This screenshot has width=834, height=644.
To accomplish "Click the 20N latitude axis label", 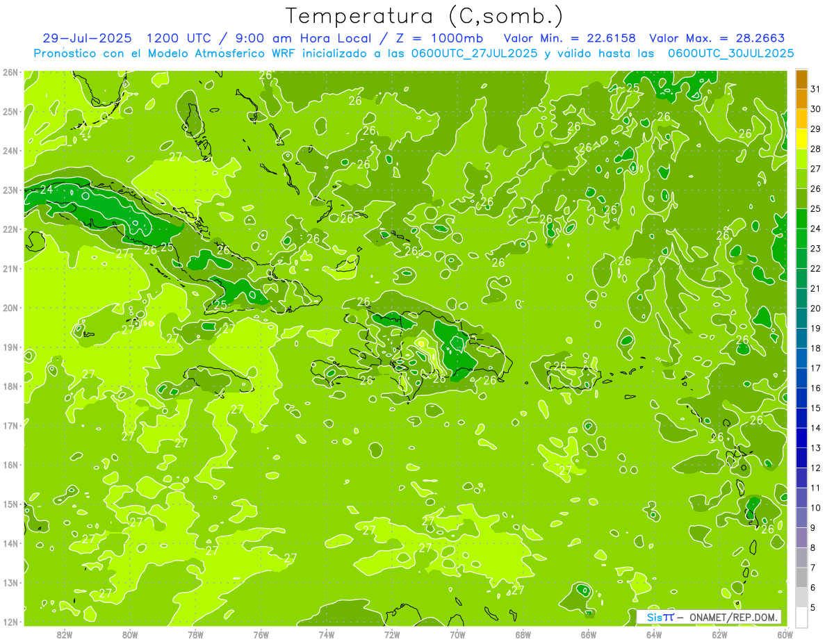I will 10,308.
